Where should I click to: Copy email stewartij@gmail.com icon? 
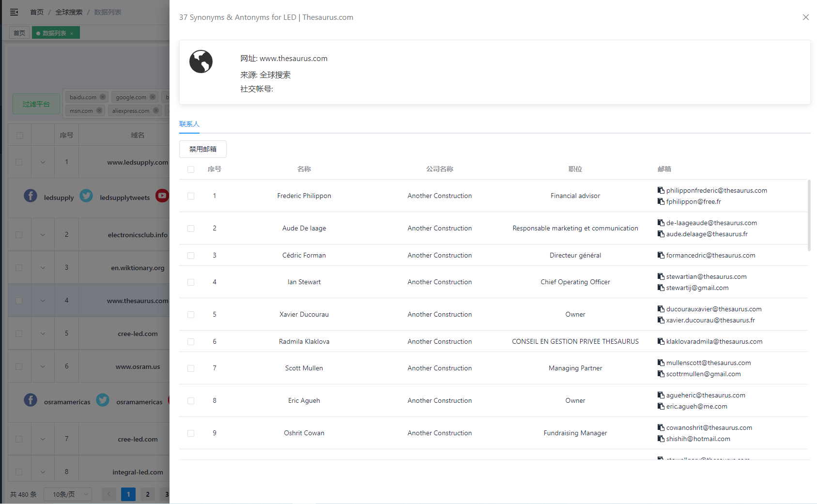click(661, 288)
